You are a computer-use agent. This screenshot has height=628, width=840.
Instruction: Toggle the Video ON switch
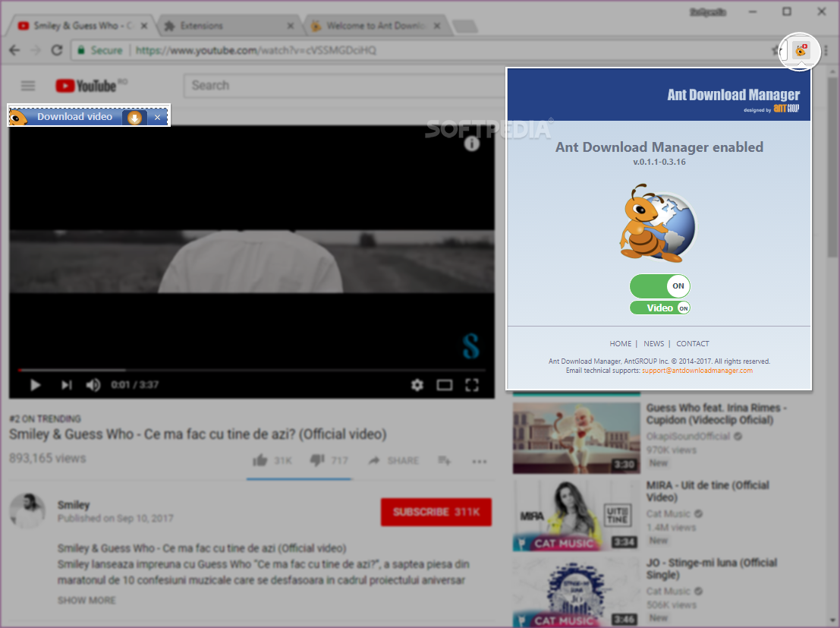click(x=660, y=308)
